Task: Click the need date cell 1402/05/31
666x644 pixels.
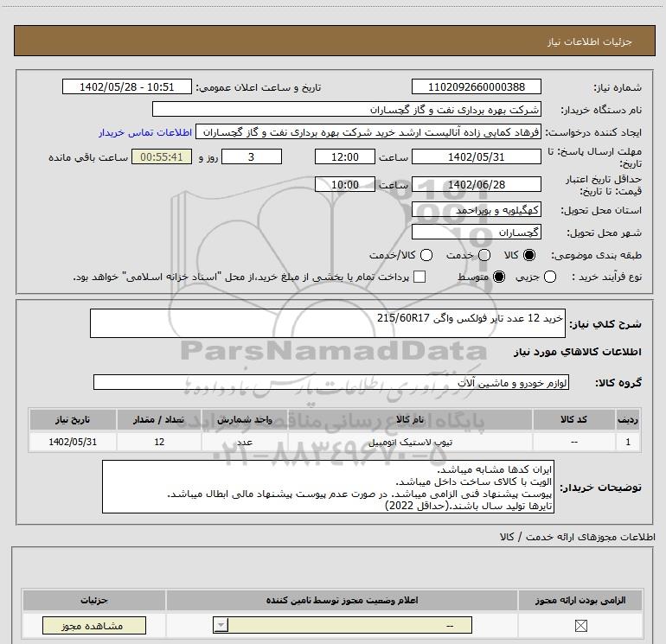Action: 73,442
